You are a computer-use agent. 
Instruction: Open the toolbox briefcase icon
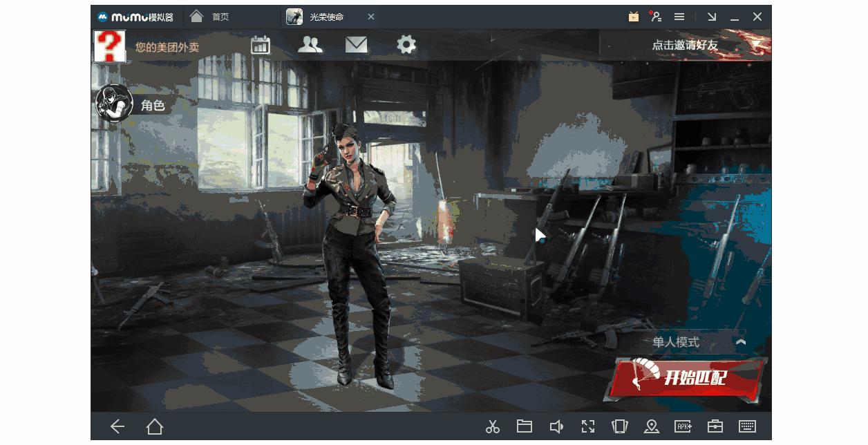[715, 427]
